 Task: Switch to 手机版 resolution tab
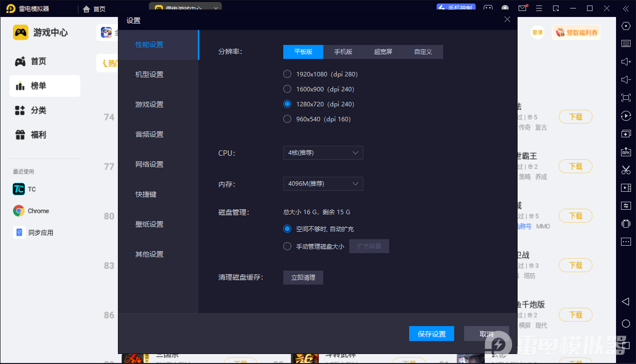(343, 52)
